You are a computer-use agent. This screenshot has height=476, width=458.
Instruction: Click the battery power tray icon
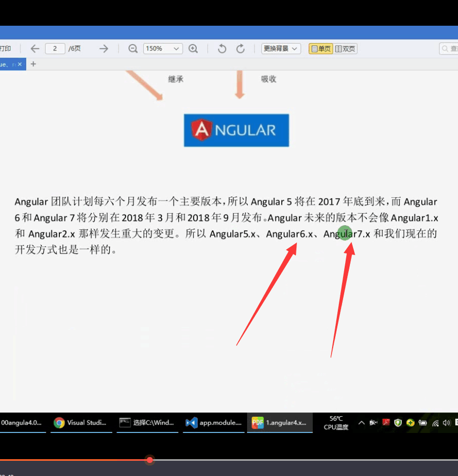coord(422,422)
